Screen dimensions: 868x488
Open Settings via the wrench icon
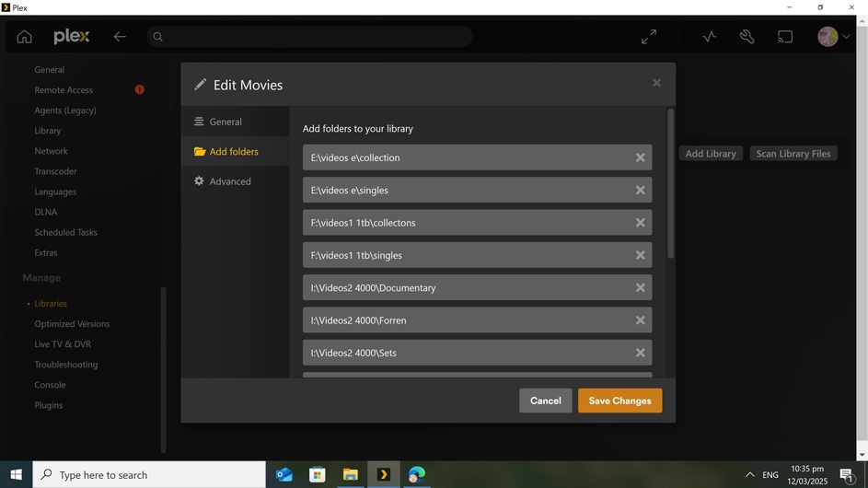[746, 37]
